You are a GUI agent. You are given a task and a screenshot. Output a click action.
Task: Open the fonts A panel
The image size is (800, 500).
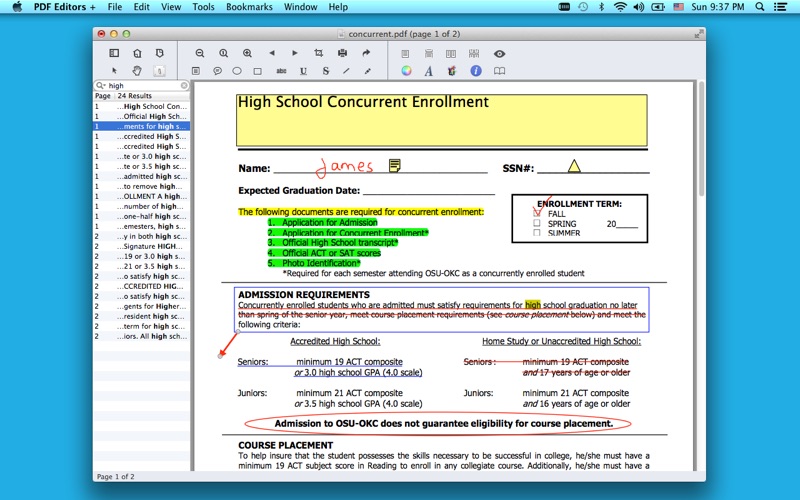[x=429, y=71]
